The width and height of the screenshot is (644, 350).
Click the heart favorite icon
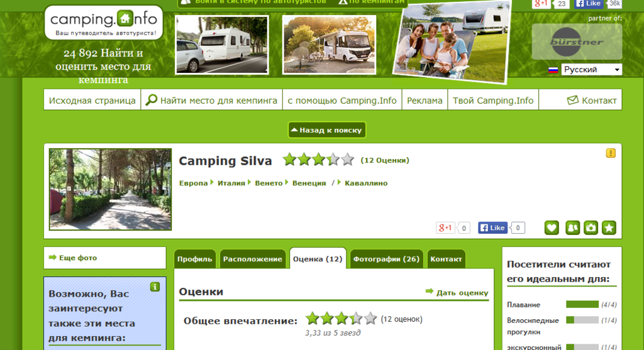[552, 227]
